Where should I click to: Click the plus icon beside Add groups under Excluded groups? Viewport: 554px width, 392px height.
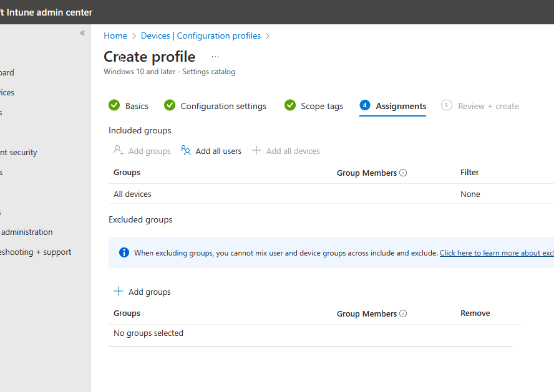click(x=119, y=291)
